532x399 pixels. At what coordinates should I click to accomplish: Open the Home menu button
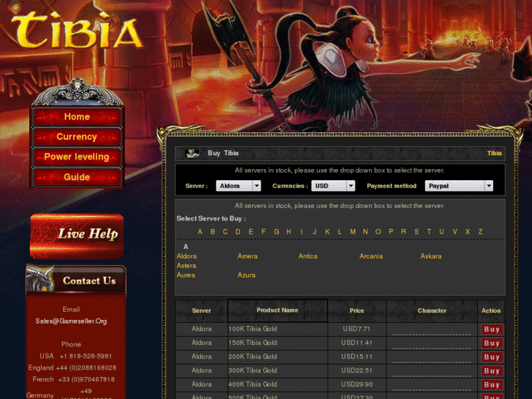[77, 117]
